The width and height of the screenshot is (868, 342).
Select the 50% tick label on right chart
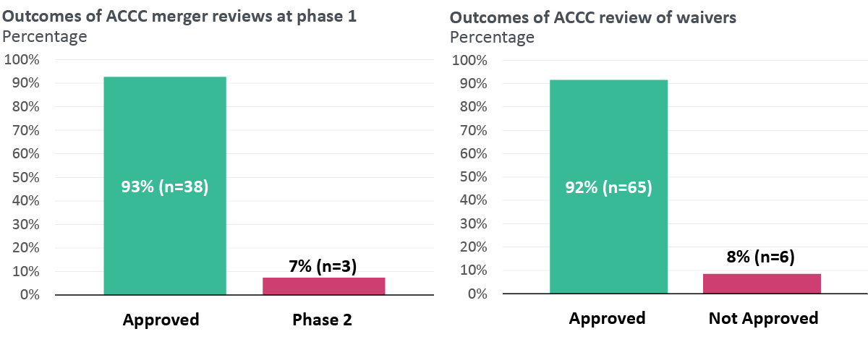tap(473, 177)
